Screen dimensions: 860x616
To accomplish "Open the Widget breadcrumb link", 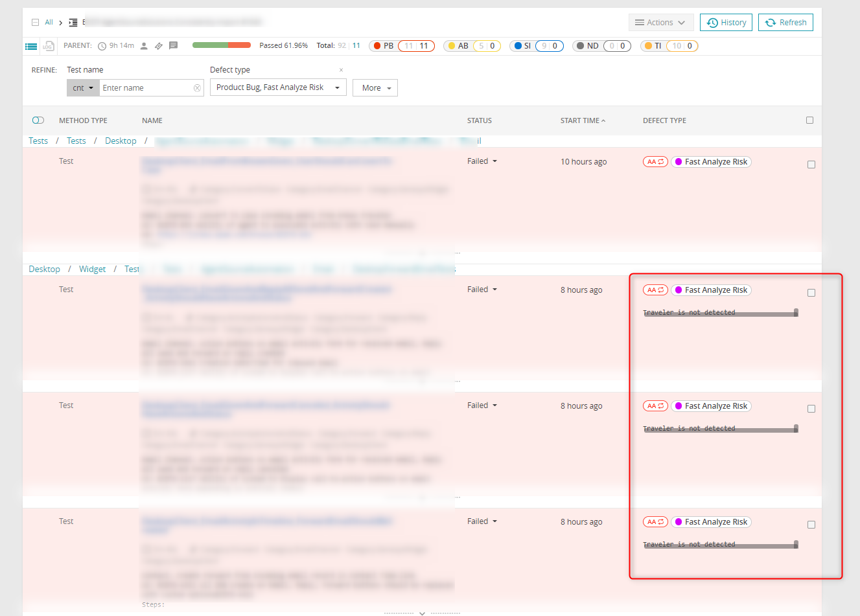I will click(x=93, y=269).
